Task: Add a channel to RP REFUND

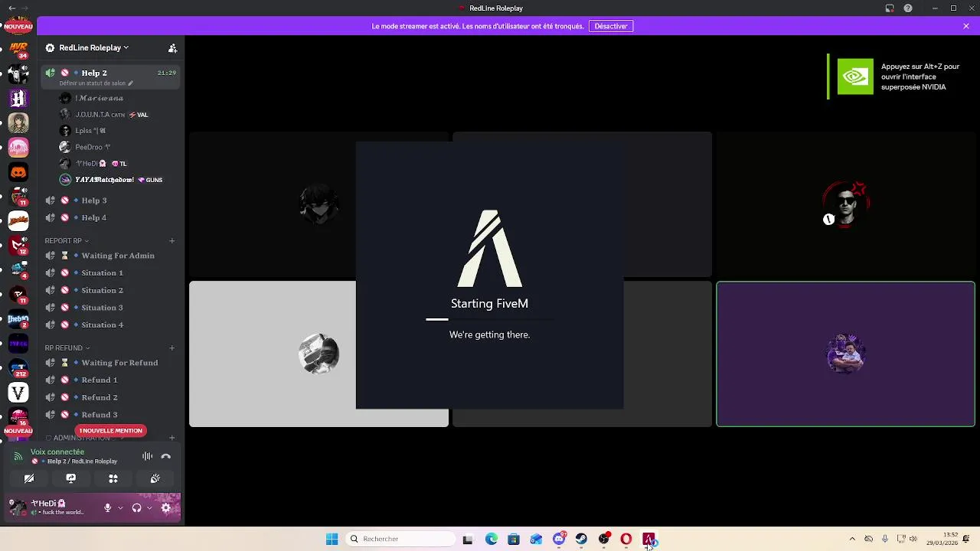Action: click(x=172, y=347)
